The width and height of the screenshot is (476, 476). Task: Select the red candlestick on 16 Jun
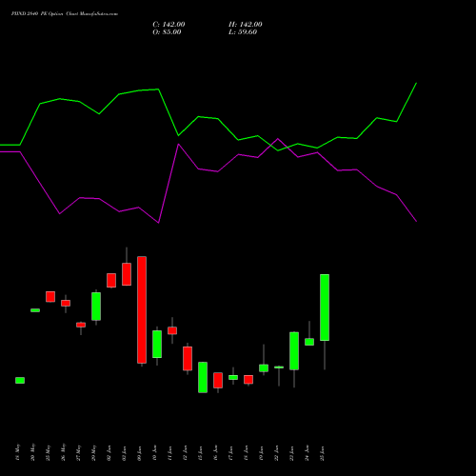point(218,380)
